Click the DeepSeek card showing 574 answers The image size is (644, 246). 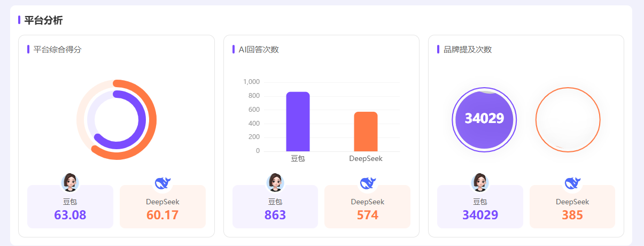tap(368, 206)
